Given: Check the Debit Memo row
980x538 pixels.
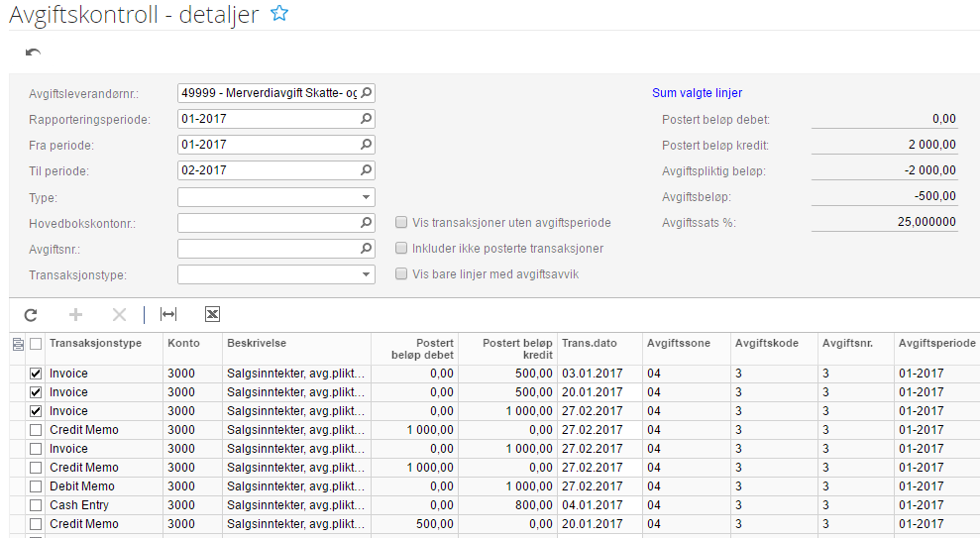Looking at the screenshot, I should tap(36, 486).
